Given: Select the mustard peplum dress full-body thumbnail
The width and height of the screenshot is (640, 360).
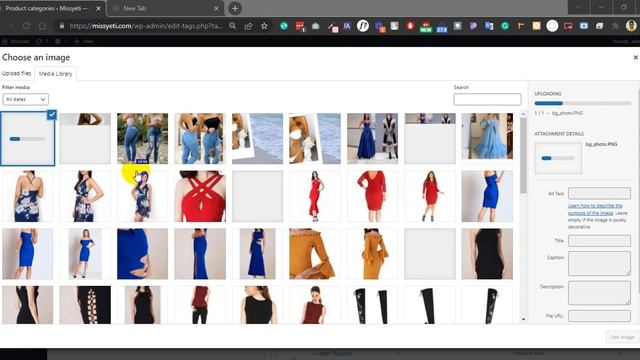Looking at the screenshot, I should (x=372, y=254).
